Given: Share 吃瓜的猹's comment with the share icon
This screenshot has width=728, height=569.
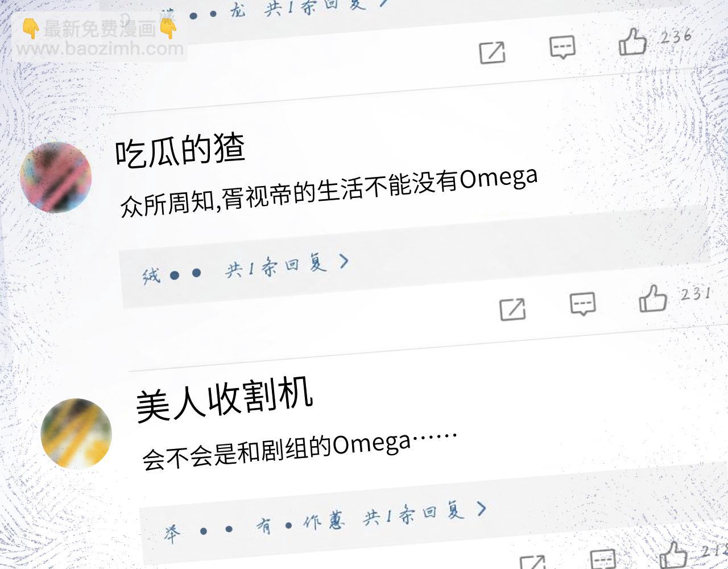Looking at the screenshot, I should pos(512,310).
